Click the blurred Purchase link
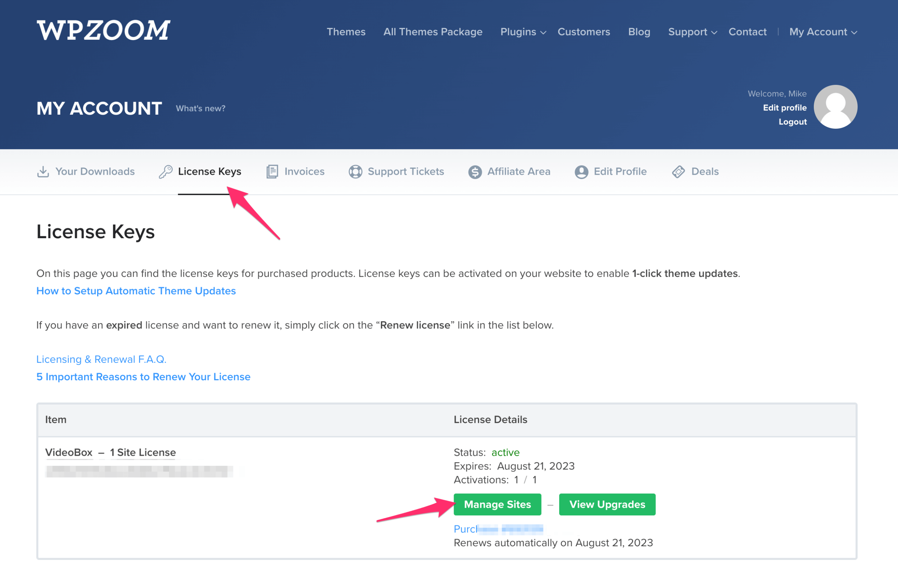The width and height of the screenshot is (898, 588). [498, 529]
